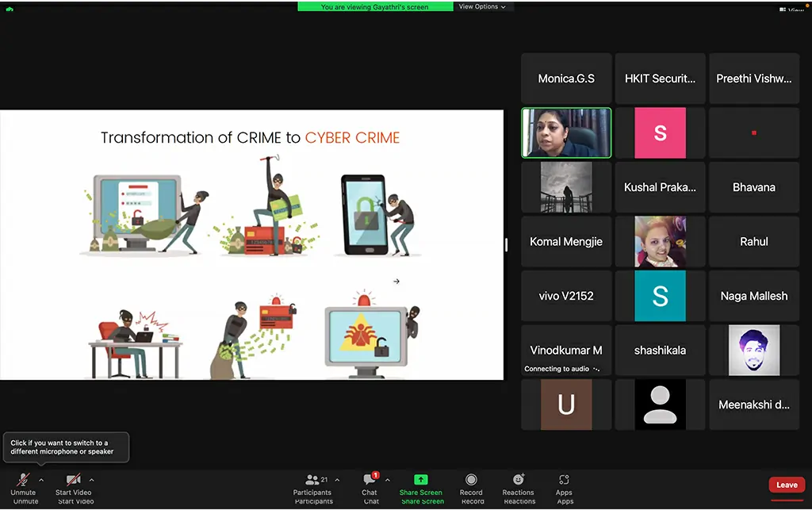Select Monica.G.S participant tile

click(x=566, y=79)
